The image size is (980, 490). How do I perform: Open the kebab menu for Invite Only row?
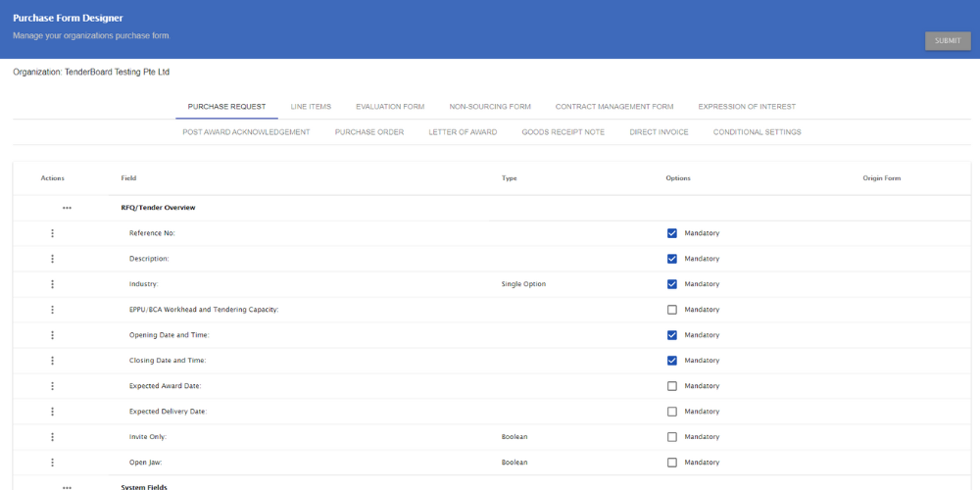point(53,437)
